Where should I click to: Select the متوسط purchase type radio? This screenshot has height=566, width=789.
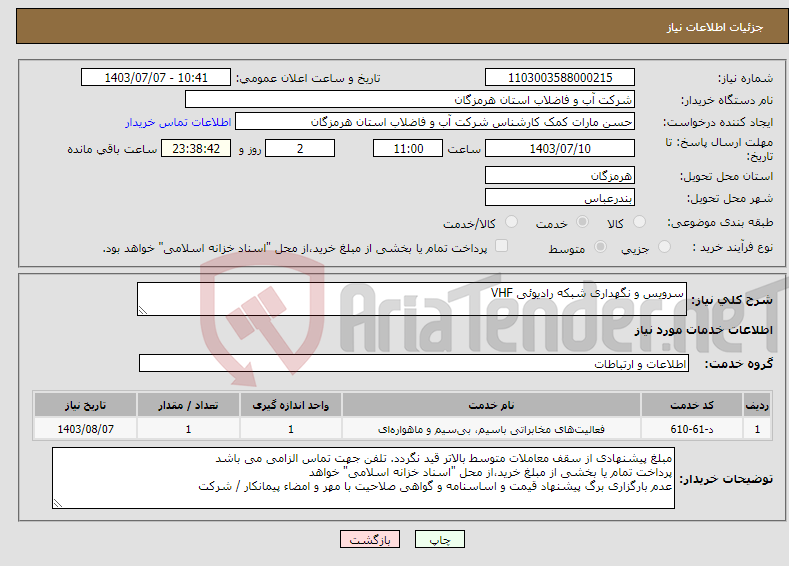click(600, 247)
